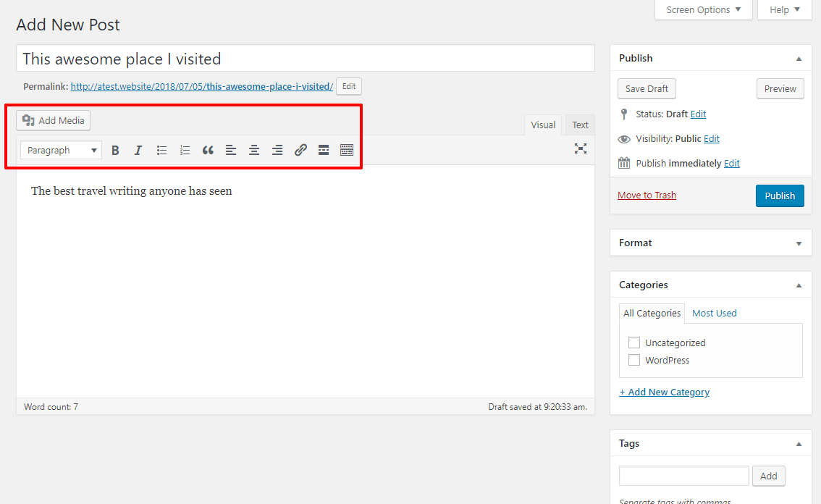The width and height of the screenshot is (821, 504).
Task: Open the Help dropdown
Action: (x=784, y=10)
